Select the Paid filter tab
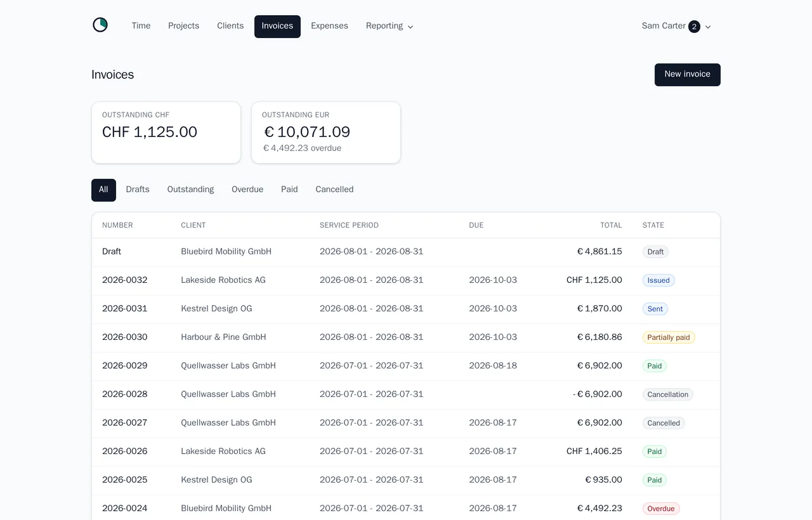The width and height of the screenshot is (812, 520). coord(289,190)
